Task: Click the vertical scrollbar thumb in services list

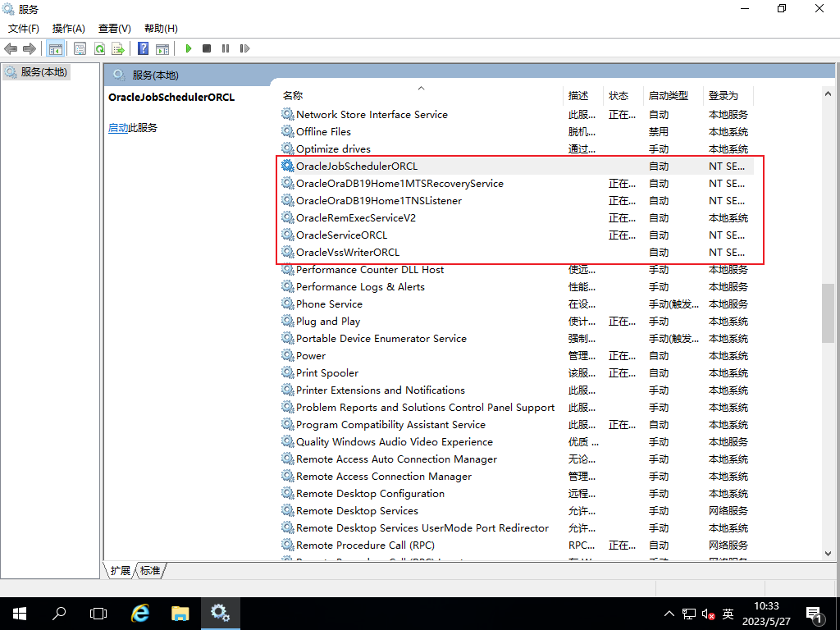Action: 828,313
